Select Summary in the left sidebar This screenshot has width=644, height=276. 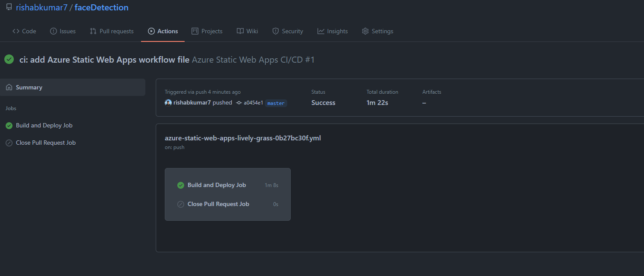(x=72, y=87)
